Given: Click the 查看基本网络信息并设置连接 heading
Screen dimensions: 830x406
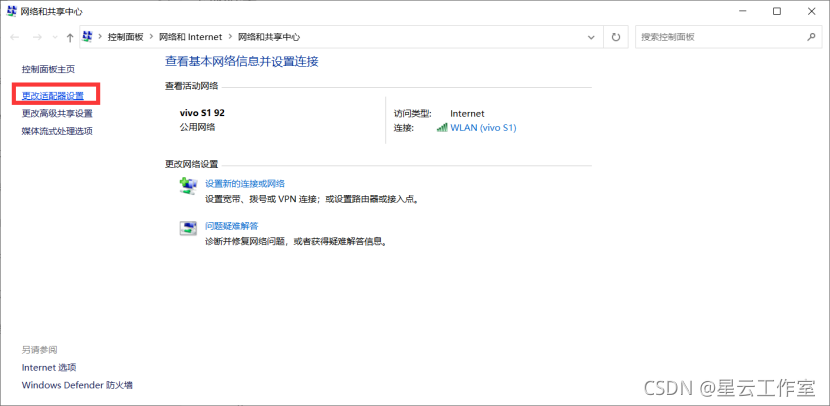Looking at the screenshot, I should click(x=242, y=61).
